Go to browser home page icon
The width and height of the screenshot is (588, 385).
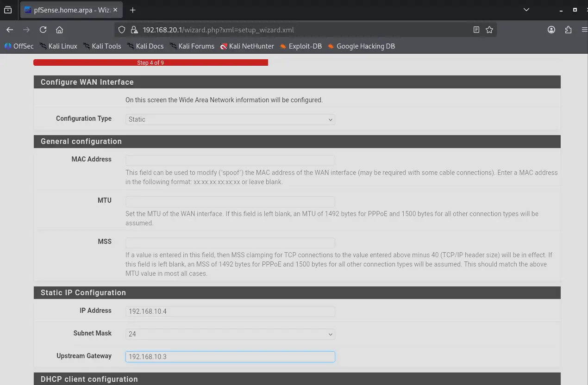coord(59,30)
